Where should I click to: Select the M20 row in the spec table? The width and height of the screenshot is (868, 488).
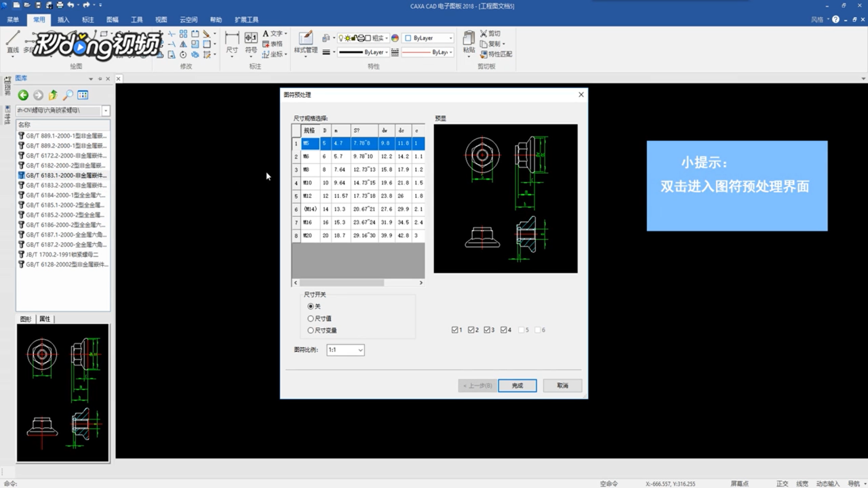click(358, 236)
